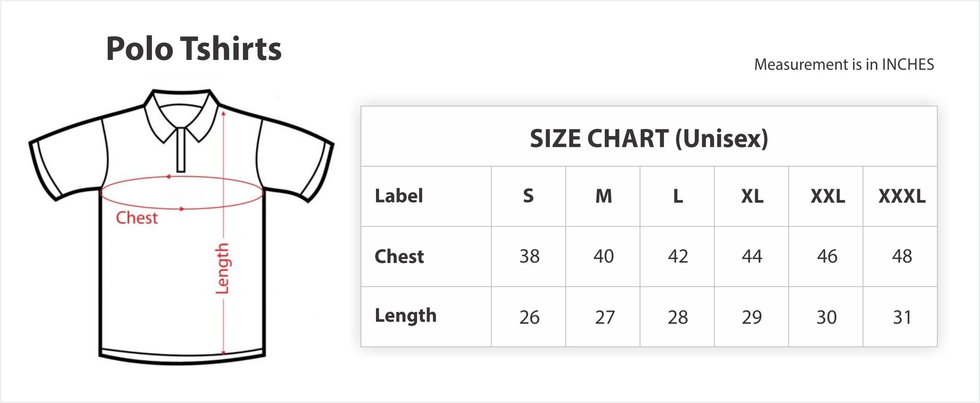980x403 pixels.
Task: Click chest value 42 for size L
Action: [x=678, y=257]
